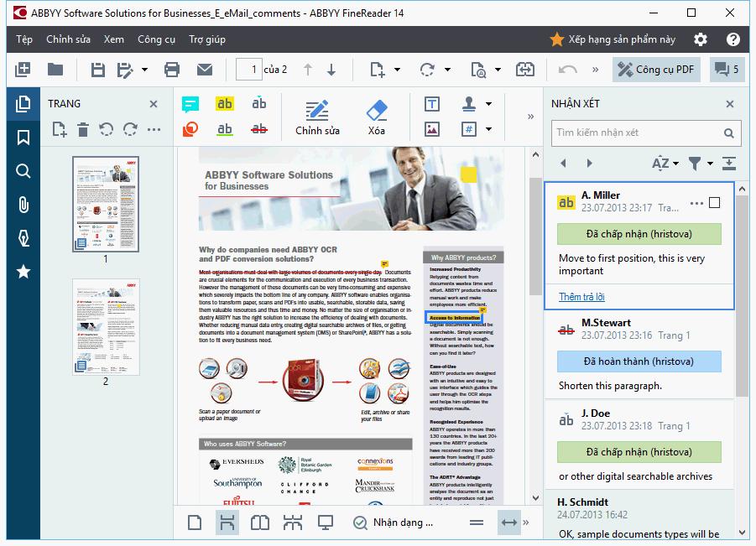Click the Thêm trả lời link
Screen dimensions: 756x546
(581, 297)
